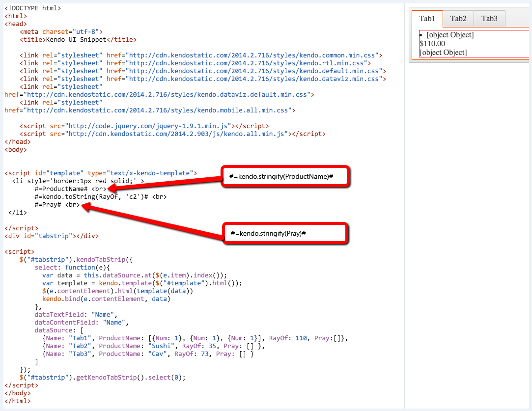Click the Kendo UI Snippet title text
Screen dimensions: 532x411
tap(76, 40)
